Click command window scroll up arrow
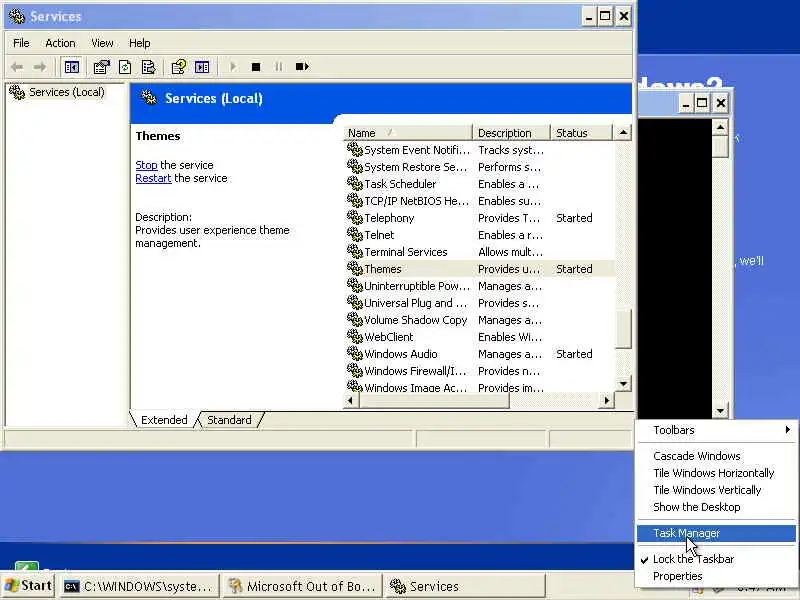800x600 pixels. tap(720, 128)
